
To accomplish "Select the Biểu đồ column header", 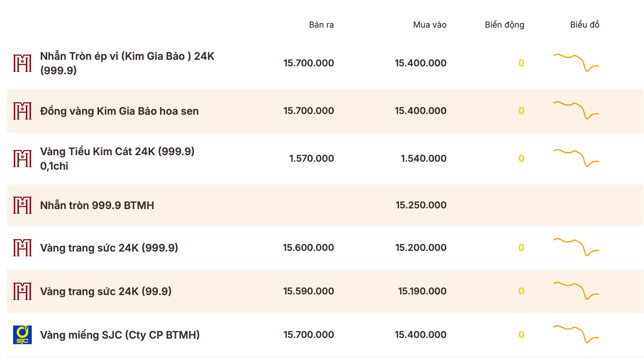I will (585, 25).
